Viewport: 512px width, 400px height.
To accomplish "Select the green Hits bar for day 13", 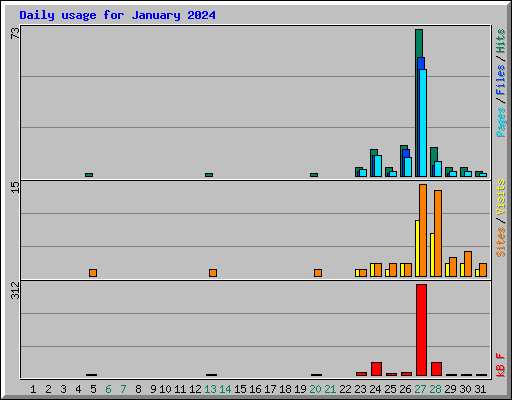I will (209, 175).
